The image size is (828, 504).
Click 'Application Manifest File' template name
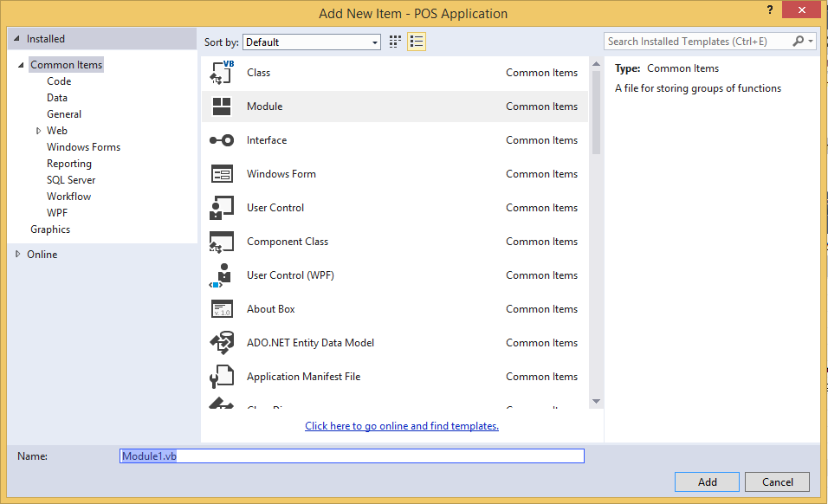point(304,377)
